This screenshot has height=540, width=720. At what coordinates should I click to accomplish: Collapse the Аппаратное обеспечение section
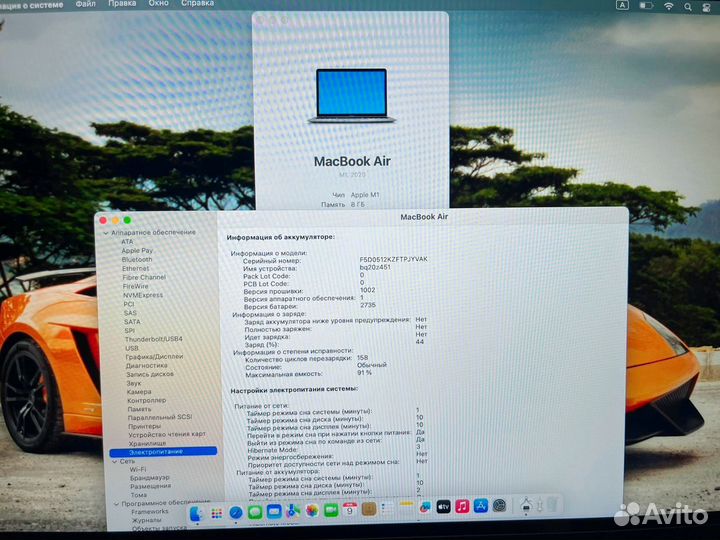pos(106,233)
